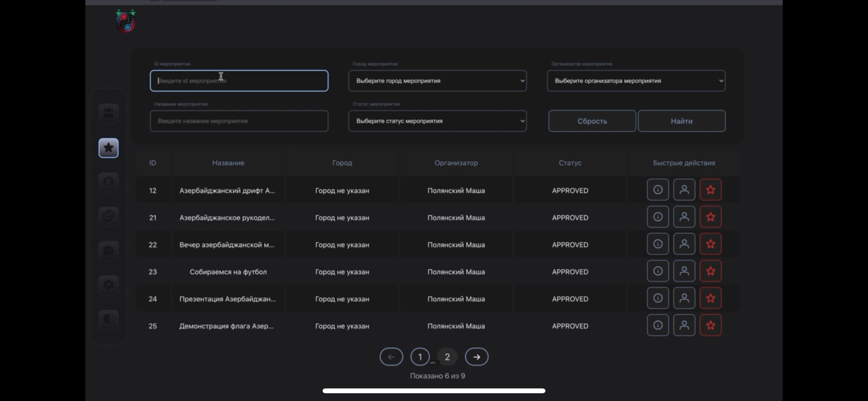Viewport: 868px width, 401px height.
Task: Select the Презентация Азербайджан... event name
Action: pos(227,299)
